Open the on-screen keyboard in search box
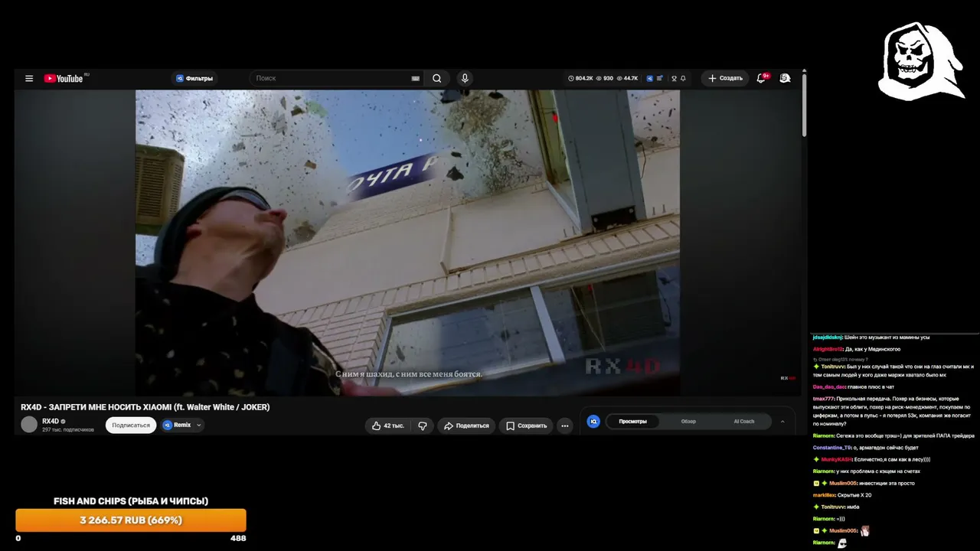Viewport: 980px width, 551px height. coord(416,78)
